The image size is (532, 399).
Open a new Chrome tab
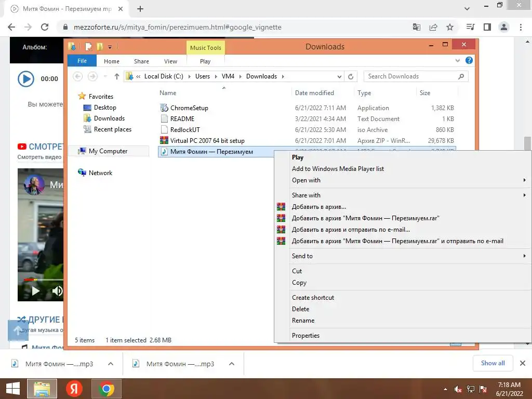click(140, 9)
